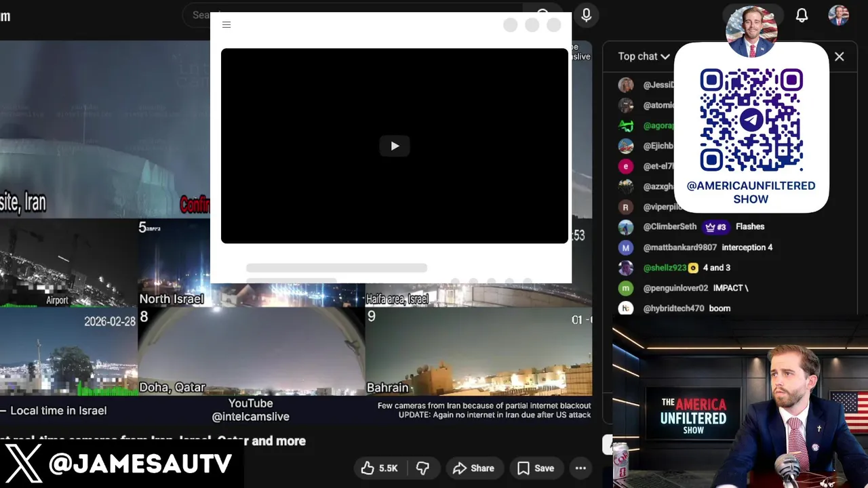This screenshot has height=488, width=868.
Task: Open the notifications bell
Action: click(802, 15)
